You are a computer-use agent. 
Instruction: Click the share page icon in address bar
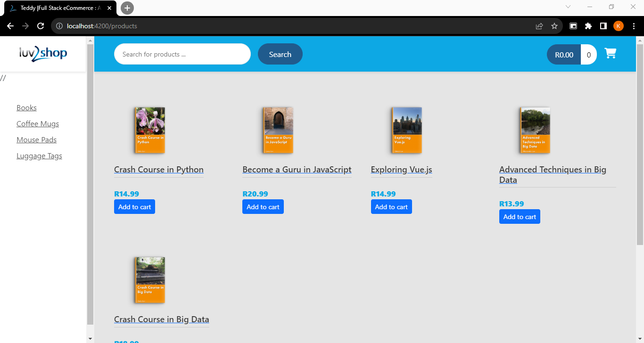point(539,26)
